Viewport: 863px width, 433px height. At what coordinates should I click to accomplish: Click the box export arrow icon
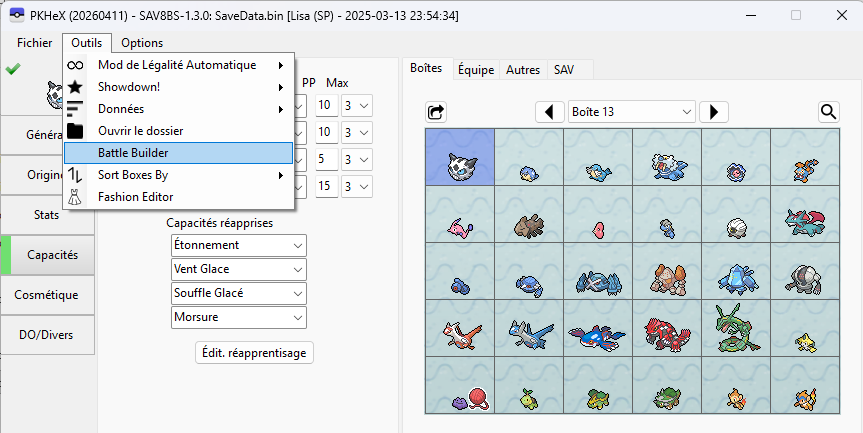tap(436, 112)
